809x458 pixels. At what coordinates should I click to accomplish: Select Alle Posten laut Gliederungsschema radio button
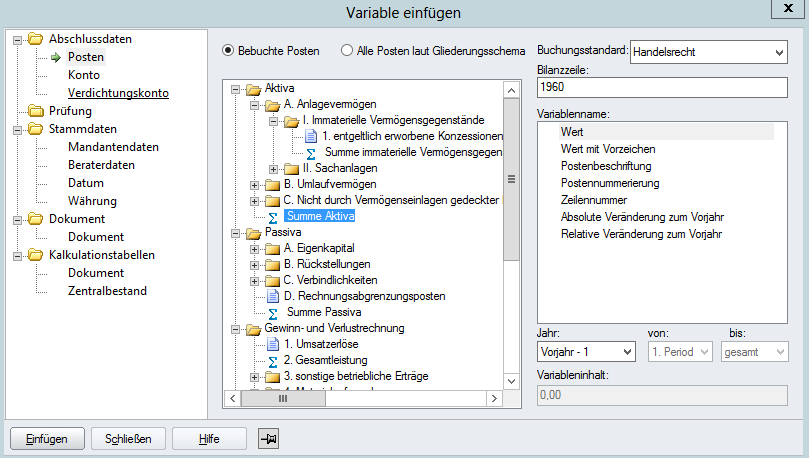click(x=347, y=51)
